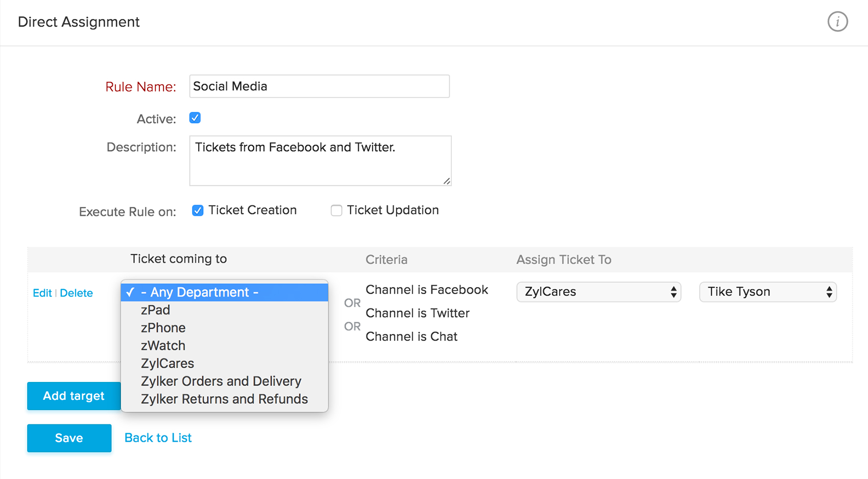Enable the Ticket Updation checkbox
The width and height of the screenshot is (868, 479).
pyautogui.click(x=336, y=210)
